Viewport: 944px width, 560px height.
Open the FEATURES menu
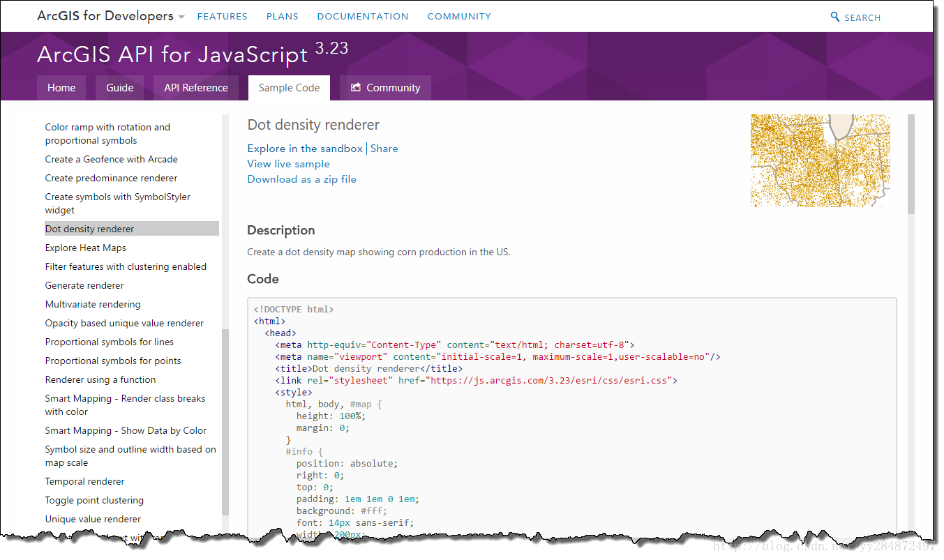[222, 17]
